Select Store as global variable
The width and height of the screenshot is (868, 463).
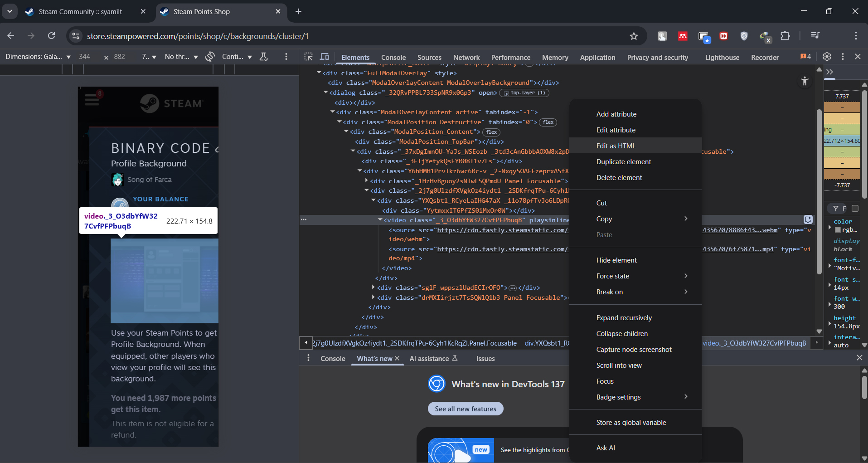pyautogui.click(x=635, y=423)
